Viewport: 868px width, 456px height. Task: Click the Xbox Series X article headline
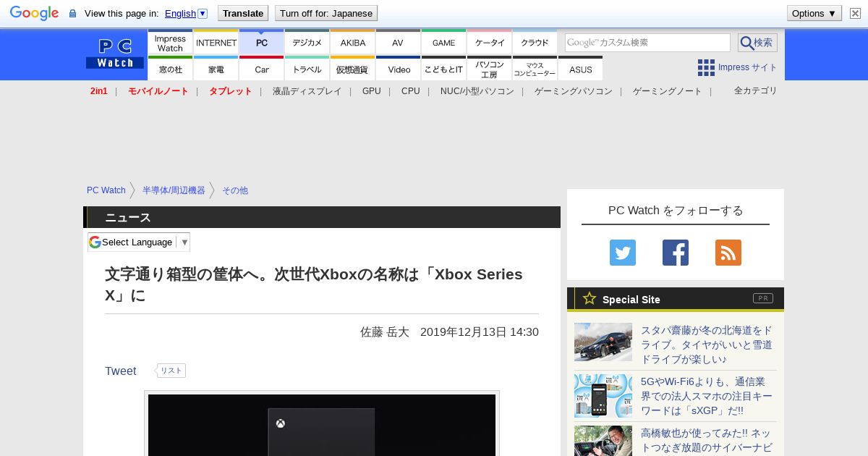(x=314, y=284)
